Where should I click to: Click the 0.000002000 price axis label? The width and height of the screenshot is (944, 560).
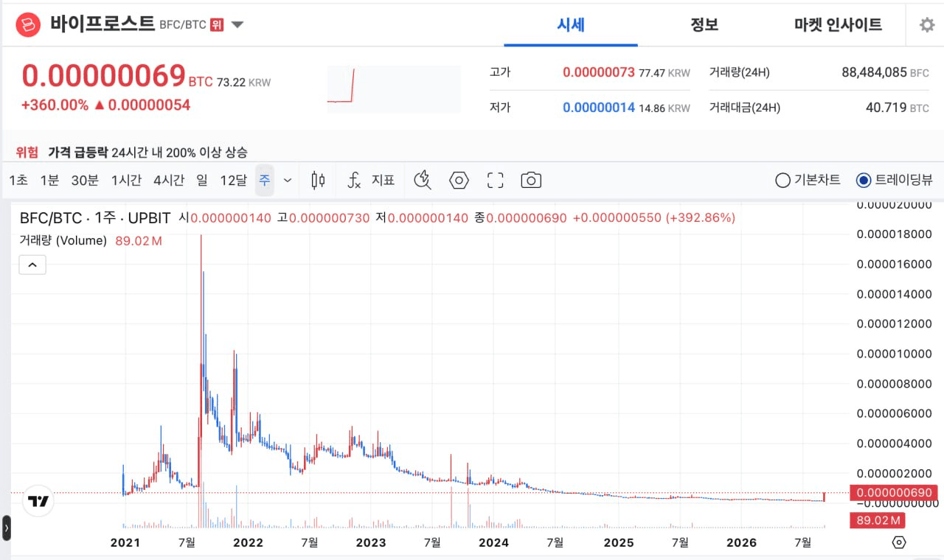[x=895, y=472]
